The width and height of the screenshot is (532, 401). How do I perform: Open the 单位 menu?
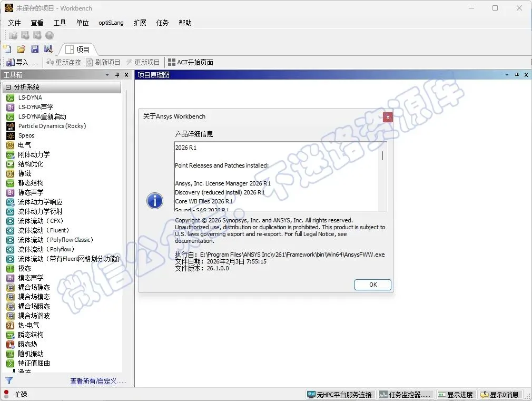83,23
